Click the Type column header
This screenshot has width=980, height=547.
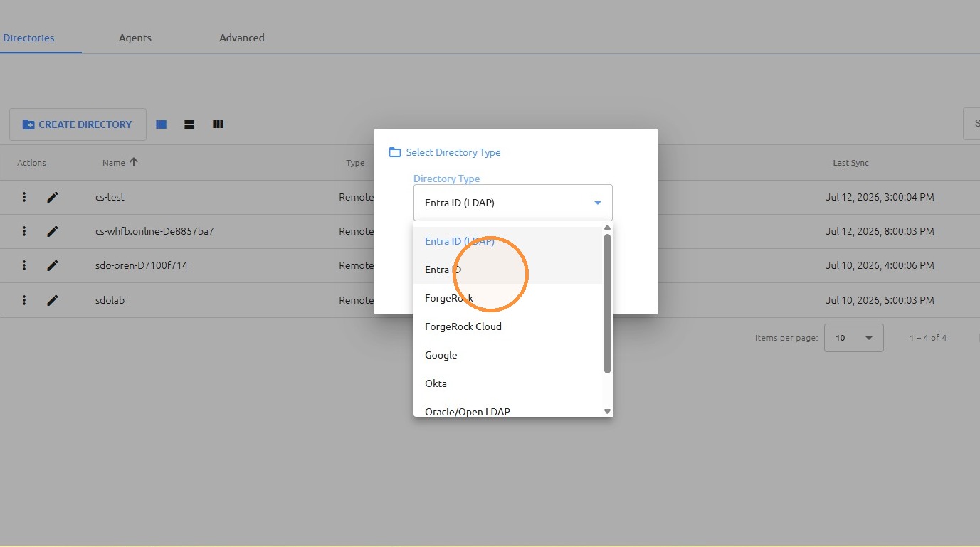point(355,163)
